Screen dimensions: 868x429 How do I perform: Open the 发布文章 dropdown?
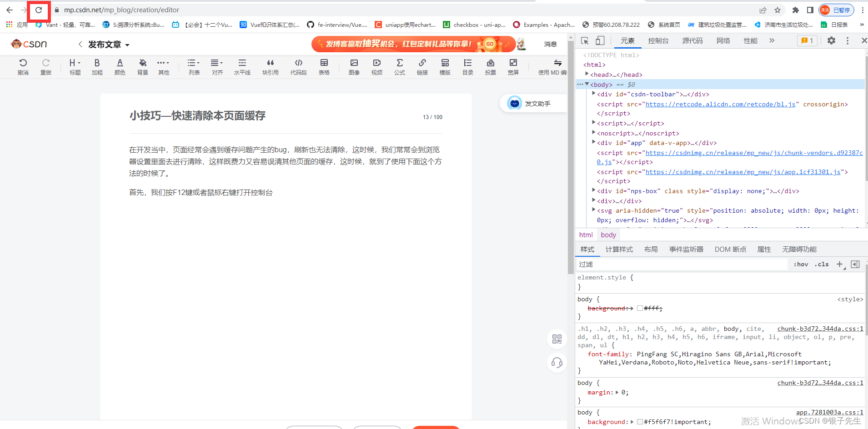(x=109, y=45)
